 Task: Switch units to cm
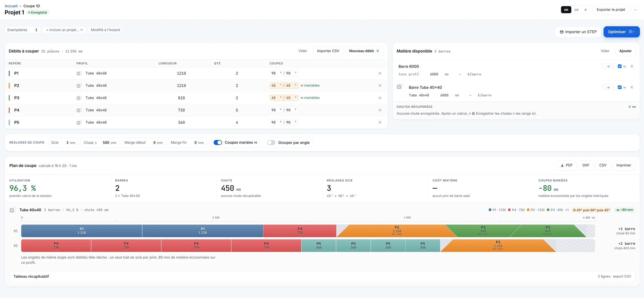pos(576,10)
